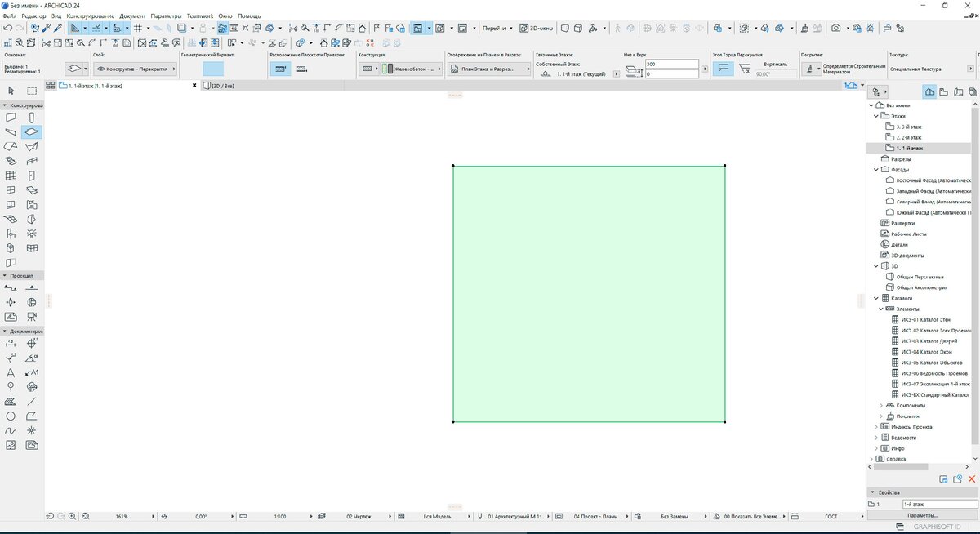
Task: Select the Fill tool
Action: [x=11, y=401]
